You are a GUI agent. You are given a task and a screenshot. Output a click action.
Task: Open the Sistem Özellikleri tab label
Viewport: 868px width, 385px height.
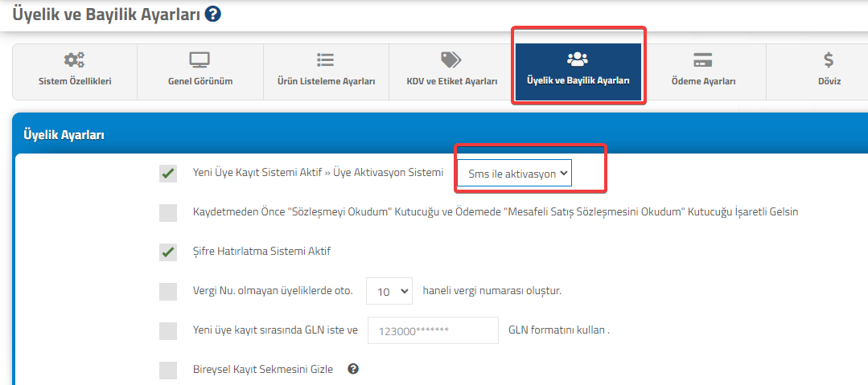click(x=75, y=81)
